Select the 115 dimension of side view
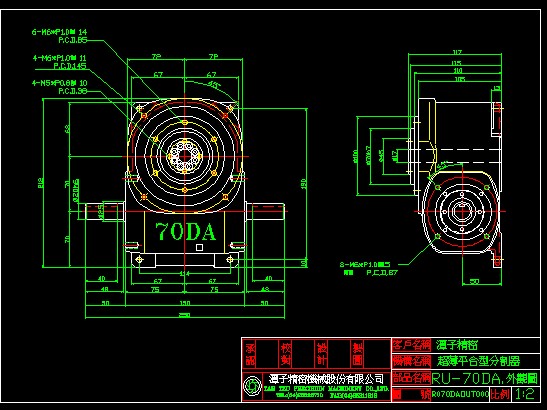 (456, 63)
